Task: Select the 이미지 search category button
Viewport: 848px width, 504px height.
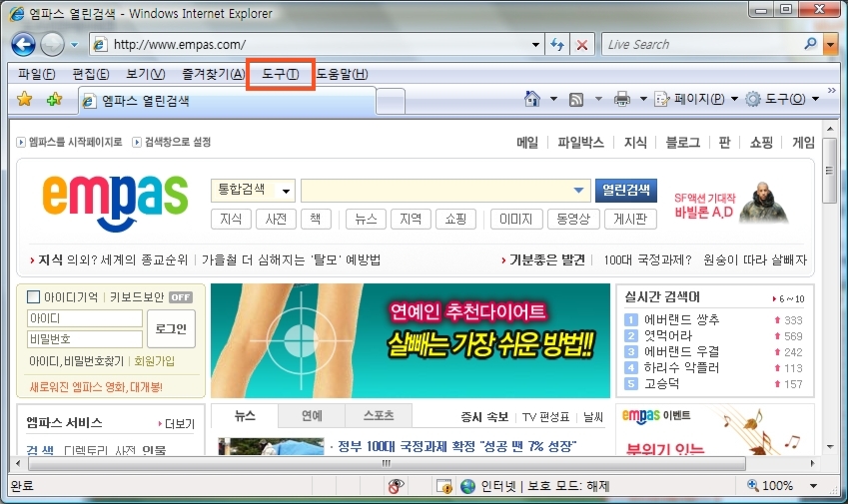Action: (516, 219)
